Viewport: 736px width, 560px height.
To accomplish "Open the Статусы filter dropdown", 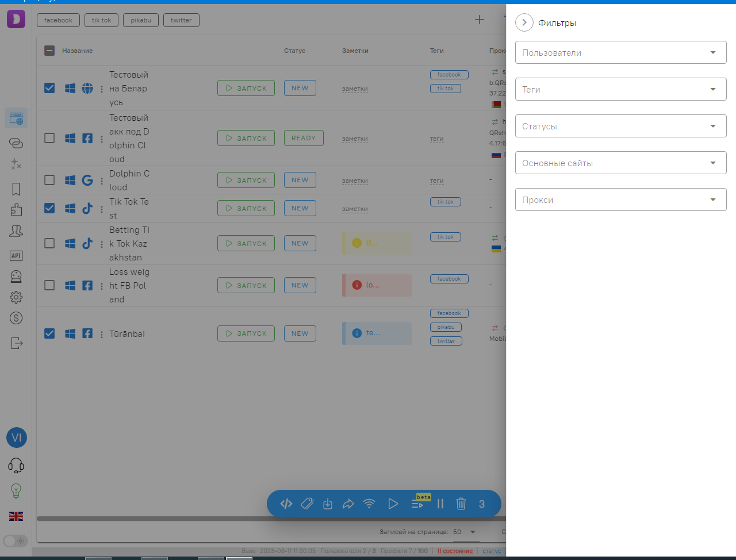I will tap(620, 126).
